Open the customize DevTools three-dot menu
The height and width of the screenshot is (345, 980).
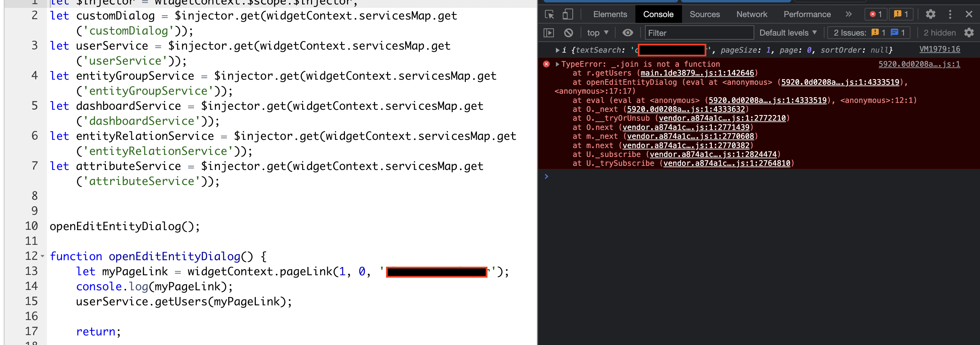[x=950, y=14]
